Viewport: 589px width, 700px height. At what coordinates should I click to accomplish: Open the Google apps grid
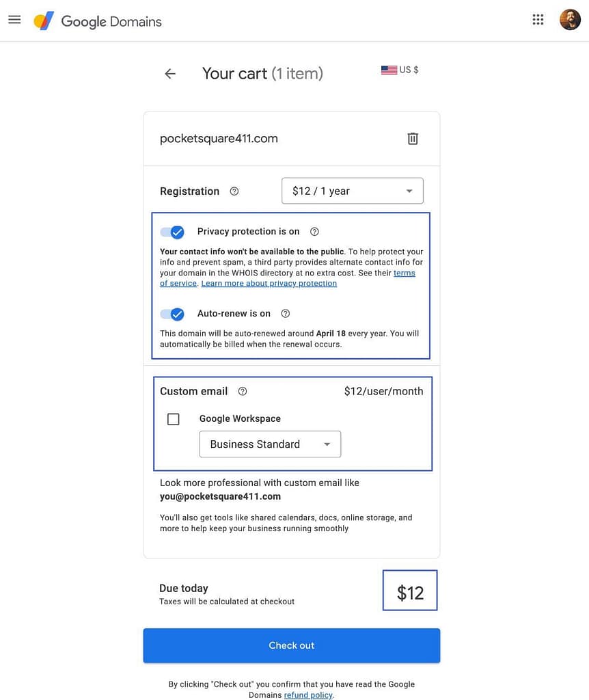click(538, 19)
